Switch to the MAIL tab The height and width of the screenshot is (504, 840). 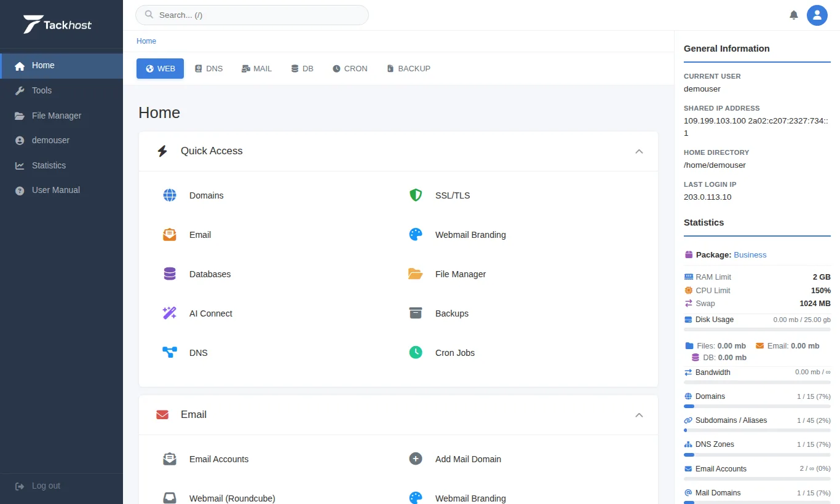(x=256, y=69)
